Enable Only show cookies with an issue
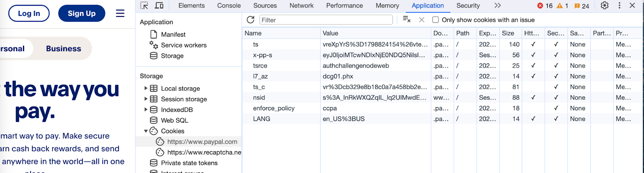The height and width of the screenshot is (173, 644). pyautogui.click(x=436, y=20)
